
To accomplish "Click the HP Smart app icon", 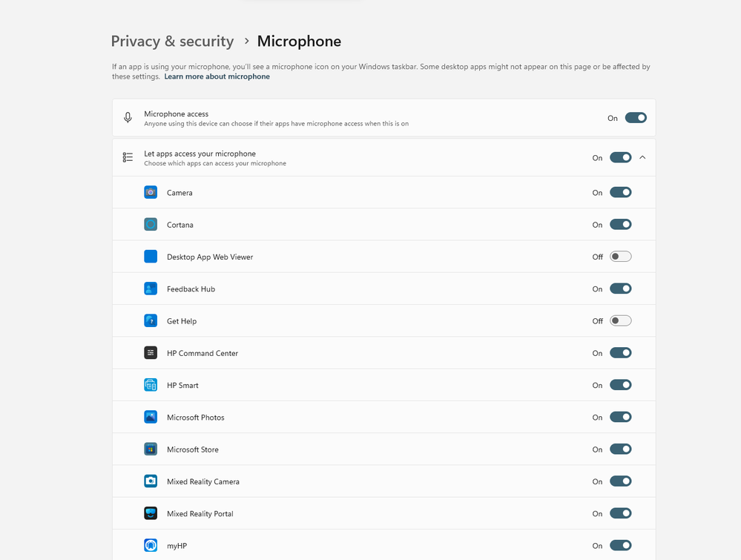I will pyautogui.click(x=151, y=385).
